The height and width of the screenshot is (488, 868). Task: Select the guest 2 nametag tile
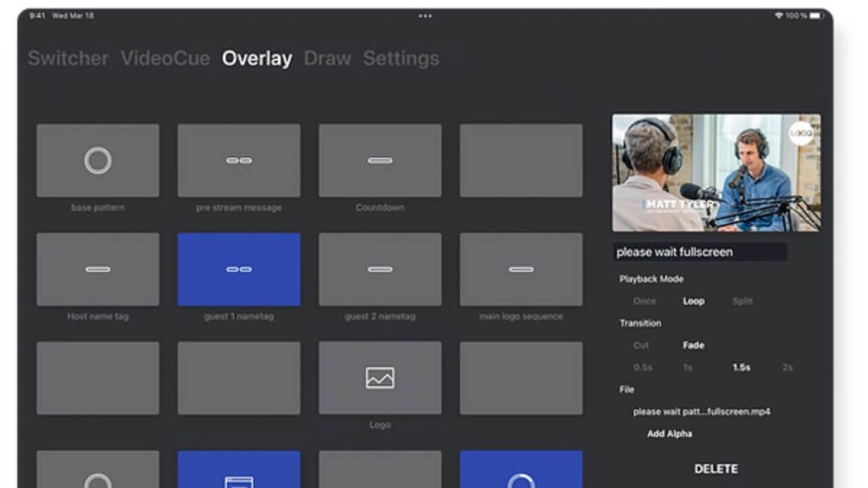click(380, 269)
